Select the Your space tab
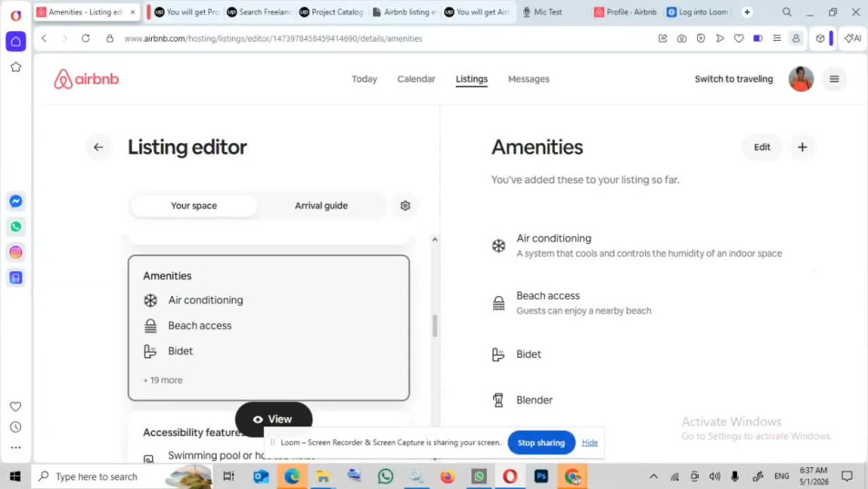This screenshot has width=868, height=489. pos(194,206)
